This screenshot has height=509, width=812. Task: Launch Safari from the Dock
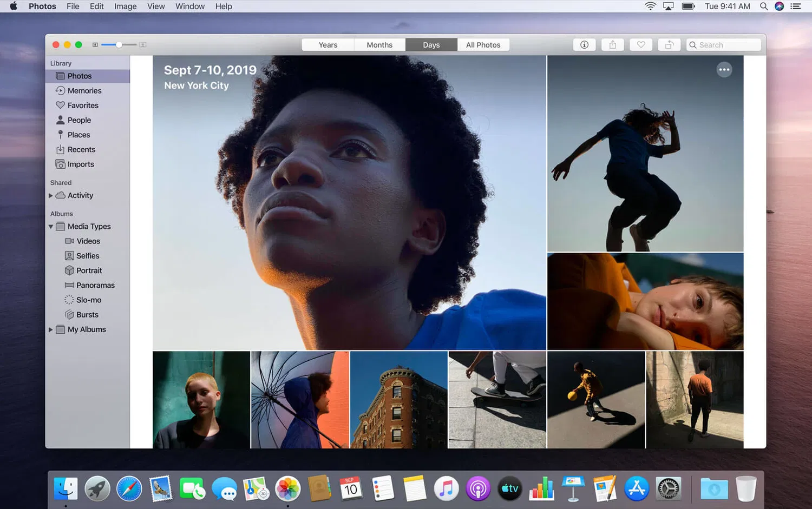[x=129, y=489]
